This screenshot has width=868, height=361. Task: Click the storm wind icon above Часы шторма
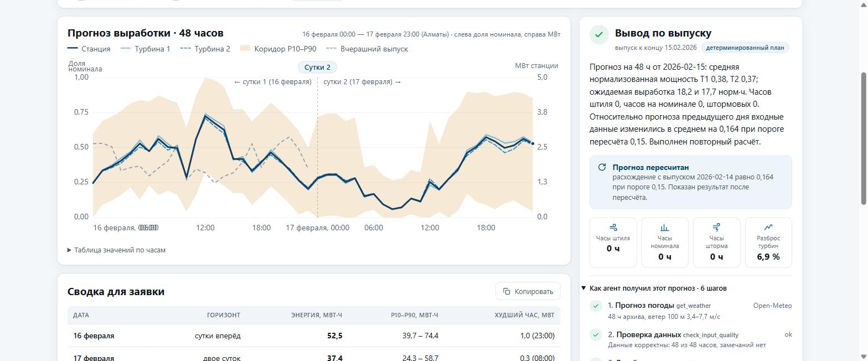pos(716,228)
